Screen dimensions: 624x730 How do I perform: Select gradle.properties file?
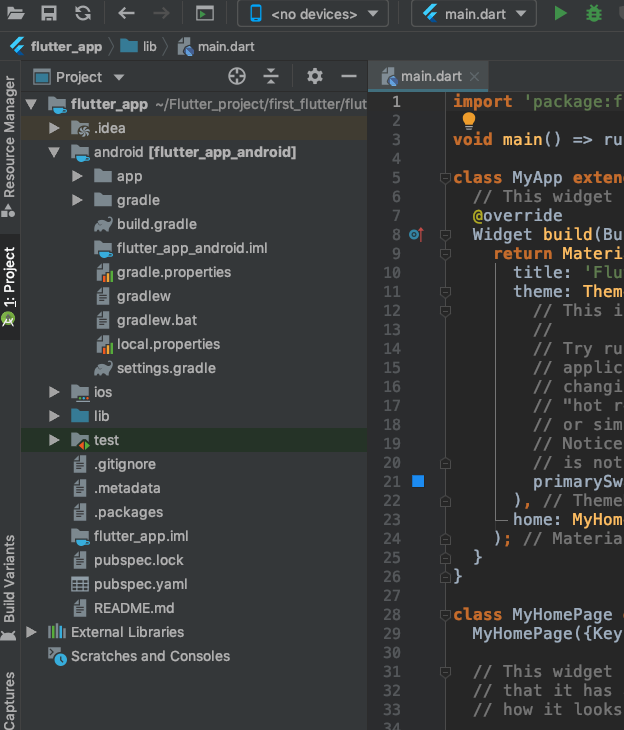tap(174, 272)
